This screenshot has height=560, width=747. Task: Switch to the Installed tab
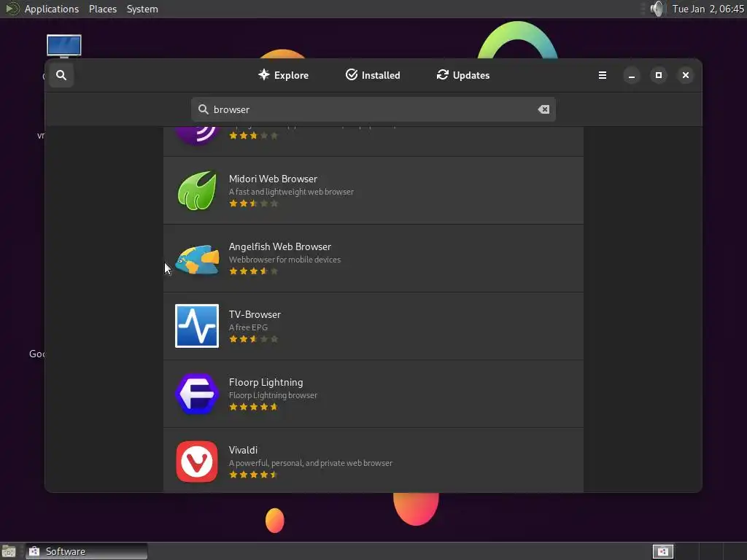(373, 75)
